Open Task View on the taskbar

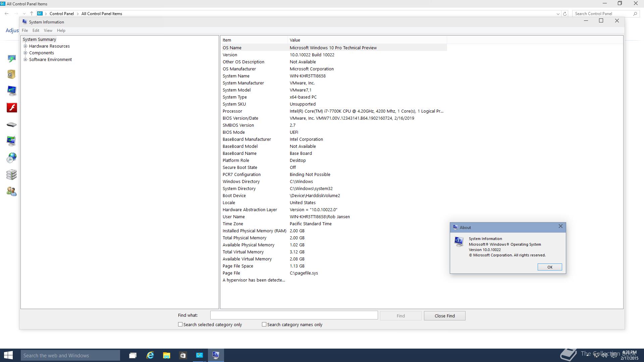tap(133, 355)
